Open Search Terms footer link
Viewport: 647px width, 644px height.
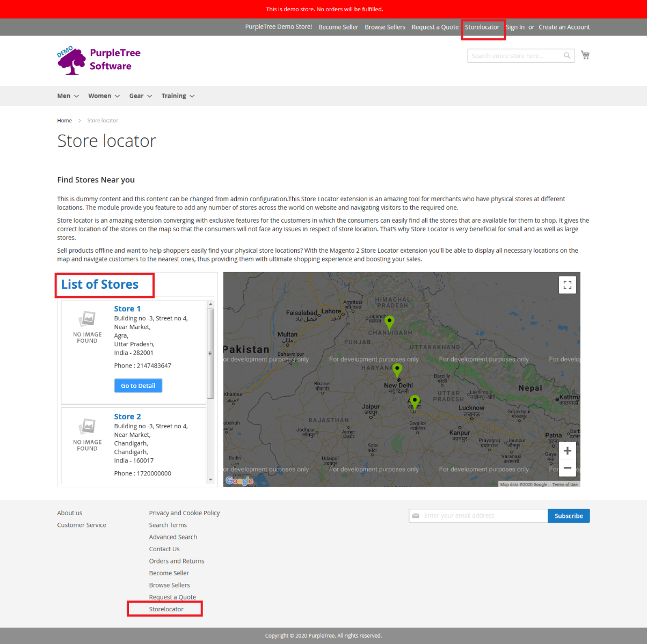tap(168, 525)
